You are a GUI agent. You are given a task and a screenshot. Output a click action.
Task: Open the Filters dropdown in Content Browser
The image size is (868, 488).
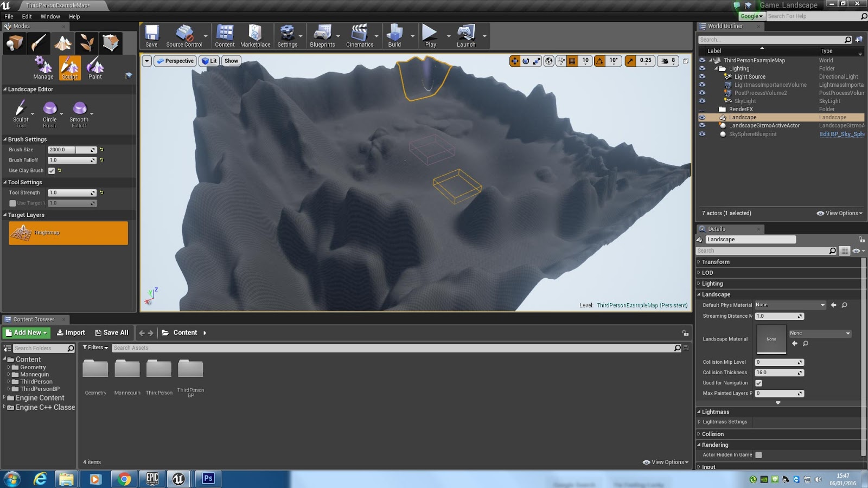tap(95, 348)
